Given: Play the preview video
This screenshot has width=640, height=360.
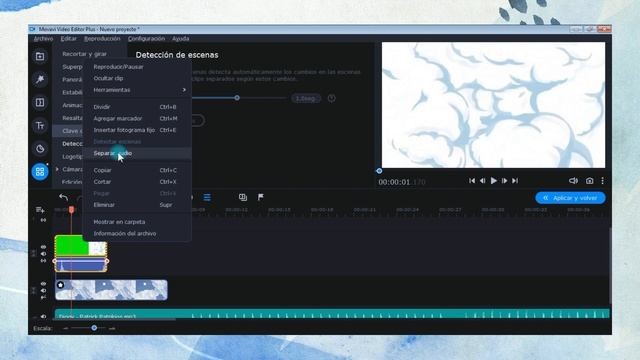Looking at the screenshot, I should (x=493, y=180).
